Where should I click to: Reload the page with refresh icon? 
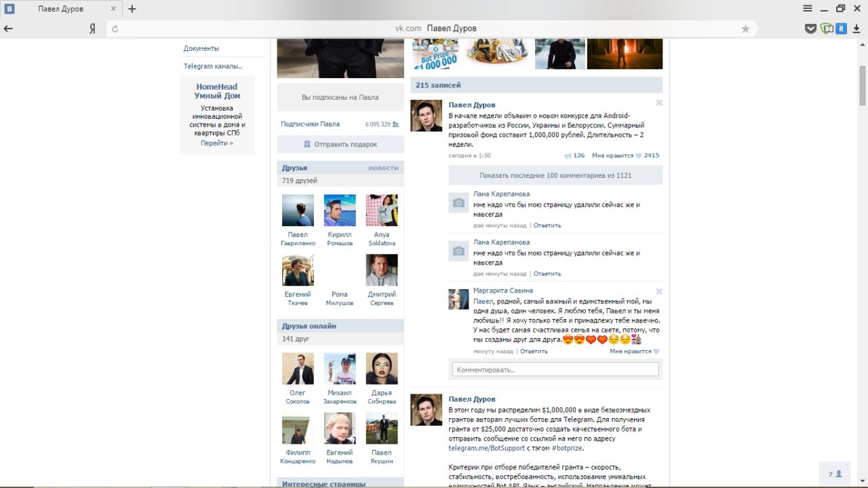click(115, 29)
